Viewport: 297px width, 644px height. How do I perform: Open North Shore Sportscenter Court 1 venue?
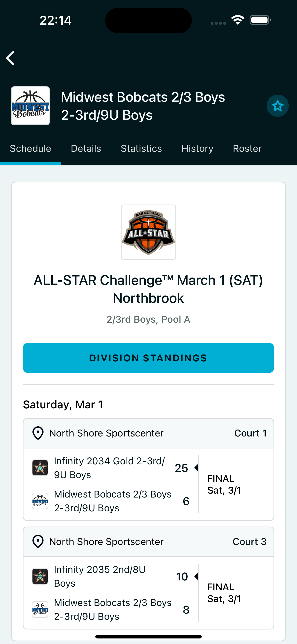pos(106,433)
